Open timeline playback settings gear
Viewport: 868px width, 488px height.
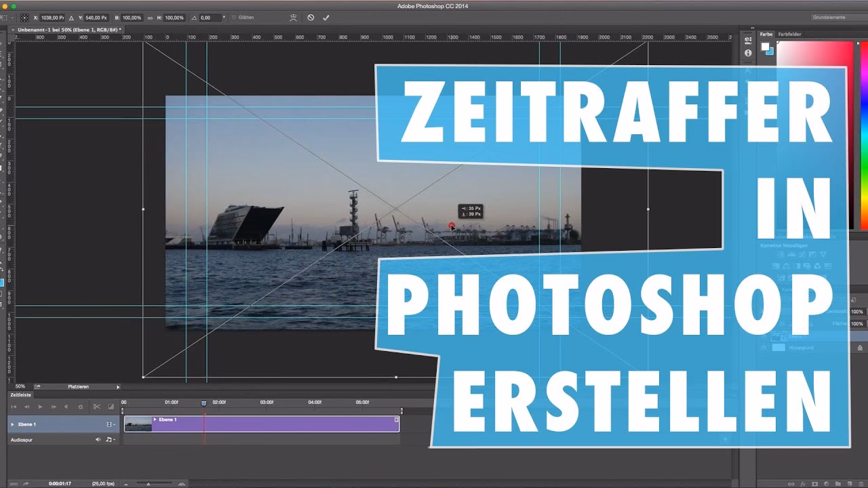[81, 407]
